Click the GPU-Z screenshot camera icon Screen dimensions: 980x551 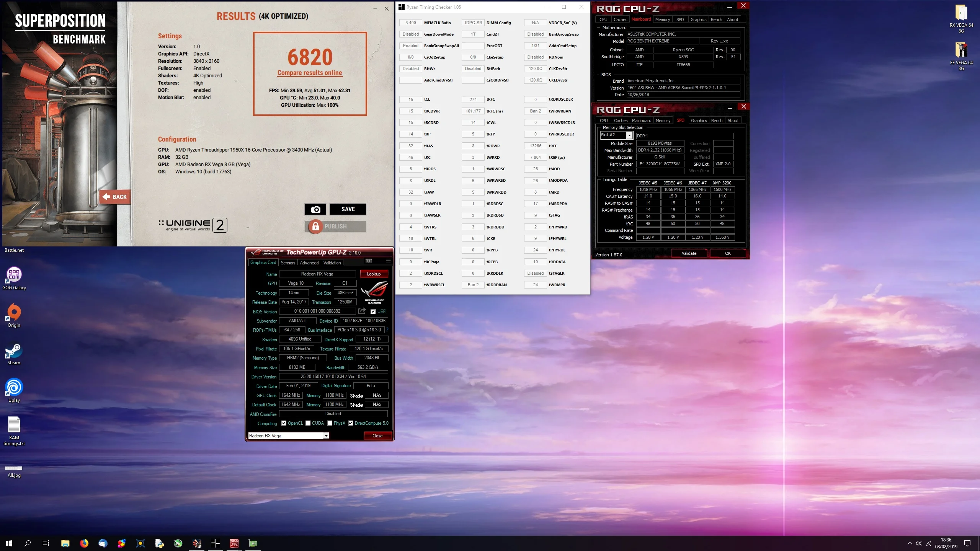[x=369, y=261]
